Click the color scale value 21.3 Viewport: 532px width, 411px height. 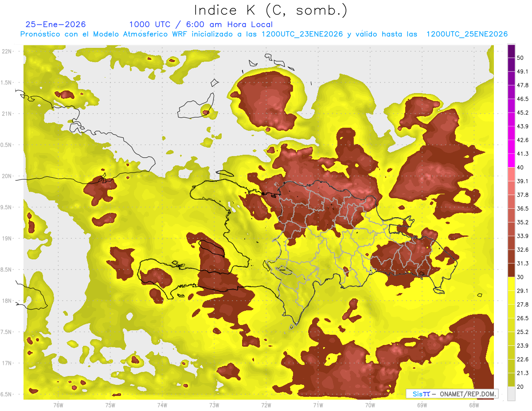[523, 373]
